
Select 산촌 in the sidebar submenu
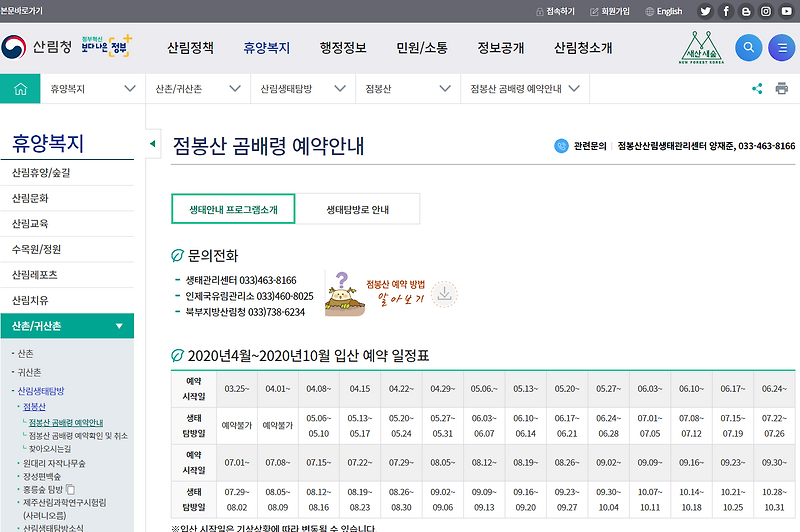tap(25, 353)
